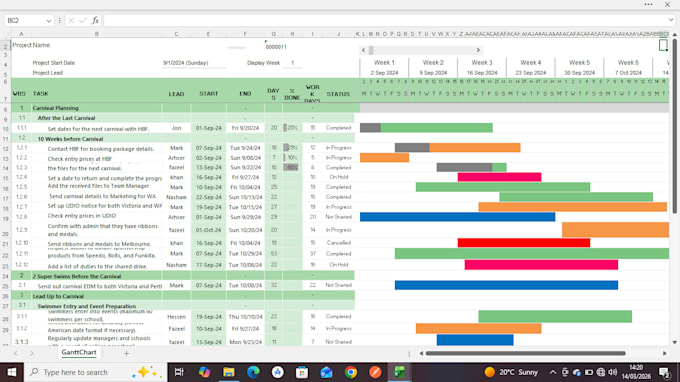680x382 pixels.
Task: Click the Gantt week scroller left arrow
Action: coord(363,50)
